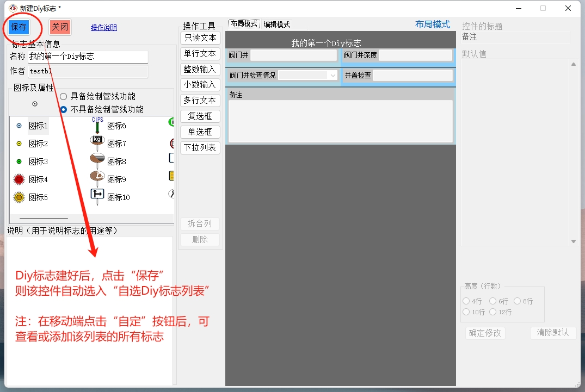Click the blue 保存 button

19,27
